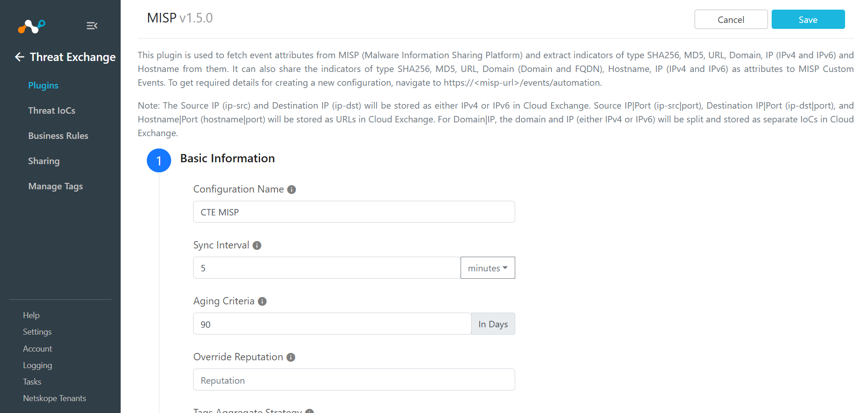This screenshot has width=868, height=413.
Task: Open the Plugins menu item
Action: coord(43,85)
